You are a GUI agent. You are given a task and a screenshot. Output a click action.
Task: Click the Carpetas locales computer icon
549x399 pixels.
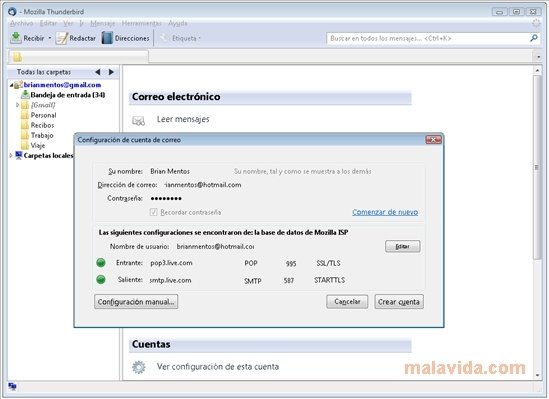click(19, 155)
